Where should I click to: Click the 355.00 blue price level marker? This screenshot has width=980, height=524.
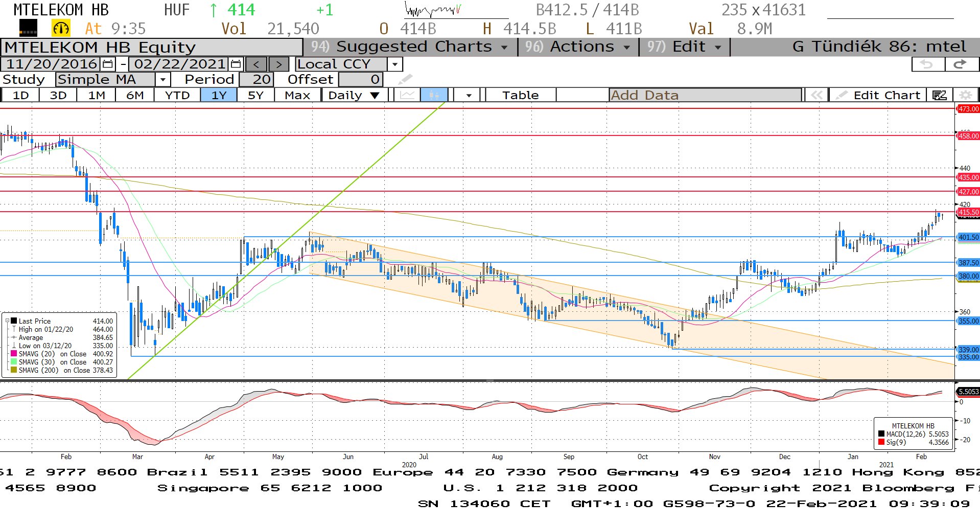click(x=968, y=321)
